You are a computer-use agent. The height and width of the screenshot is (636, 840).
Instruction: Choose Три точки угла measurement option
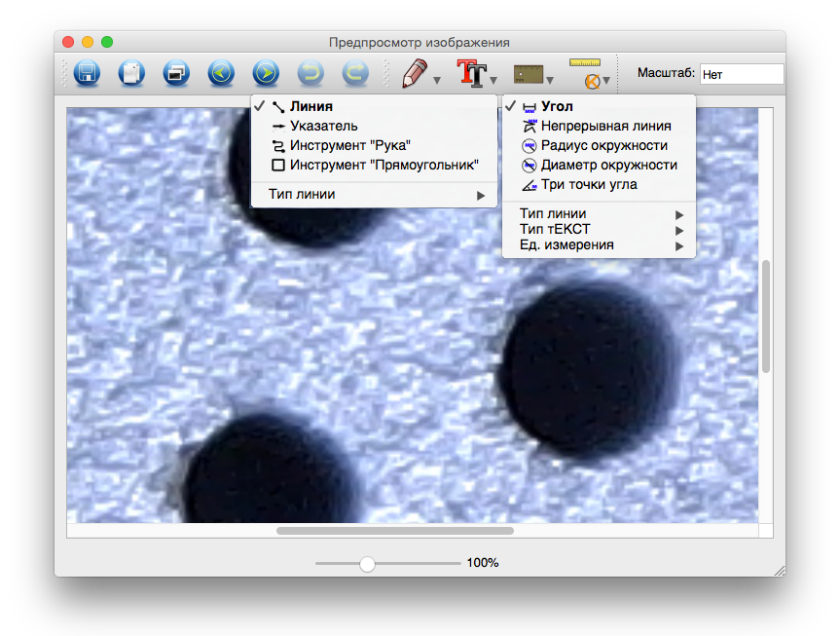pyautogui.click(x=599, y=184)
